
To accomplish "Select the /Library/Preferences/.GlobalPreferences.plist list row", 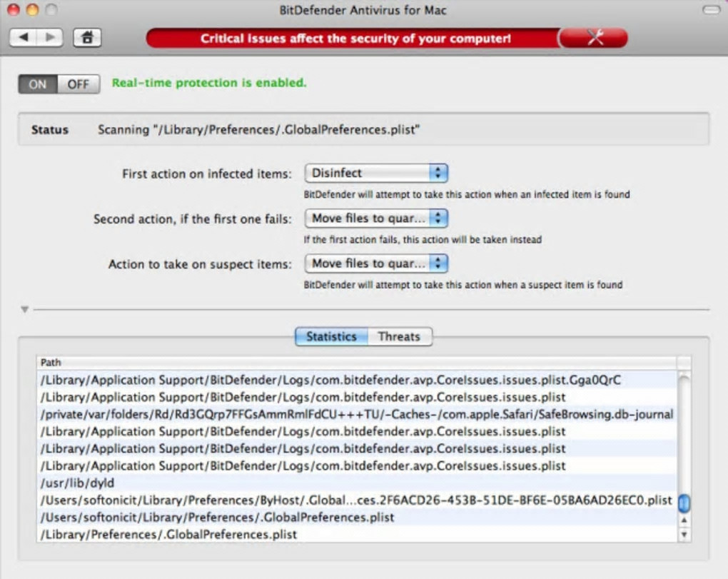I will (x=357, y=535).
